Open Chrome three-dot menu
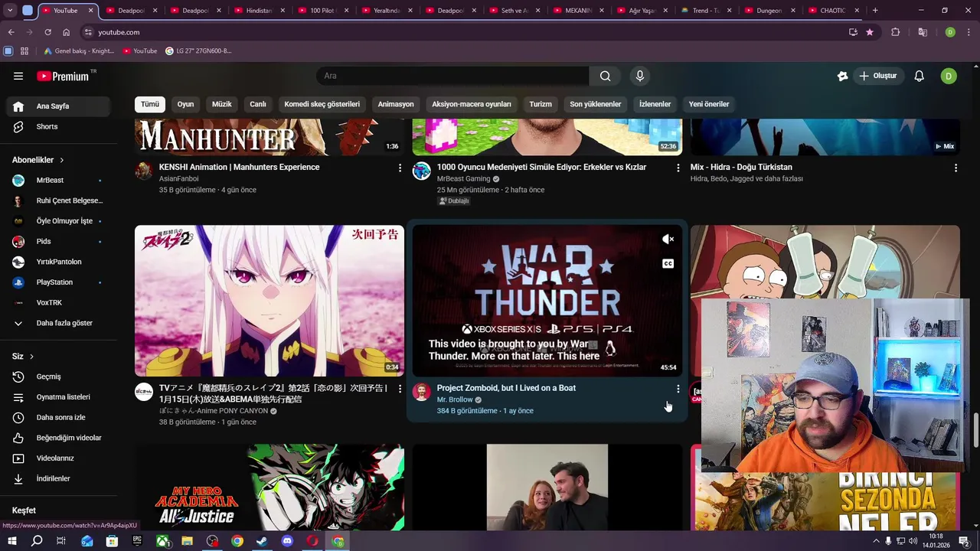 (968, 32)
